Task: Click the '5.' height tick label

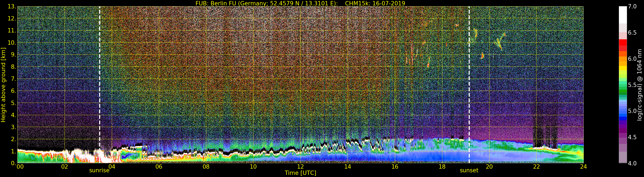Action: tap(13, 103)
